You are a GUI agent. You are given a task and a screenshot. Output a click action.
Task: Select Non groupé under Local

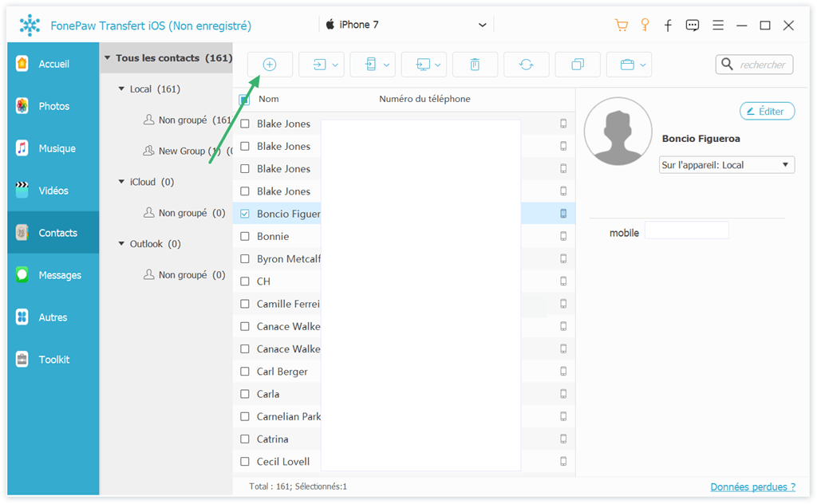[187, 120]
